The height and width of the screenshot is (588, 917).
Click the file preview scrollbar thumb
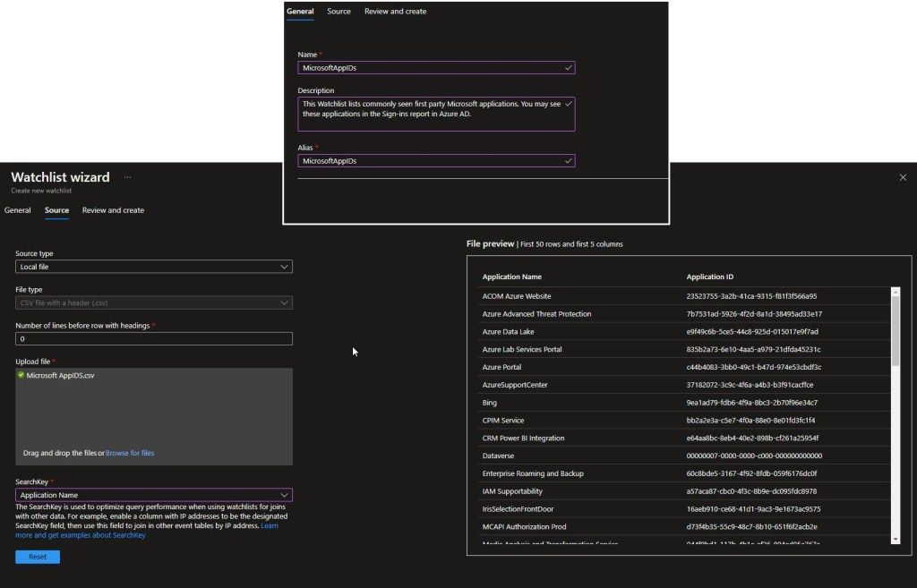click(895, 331)
